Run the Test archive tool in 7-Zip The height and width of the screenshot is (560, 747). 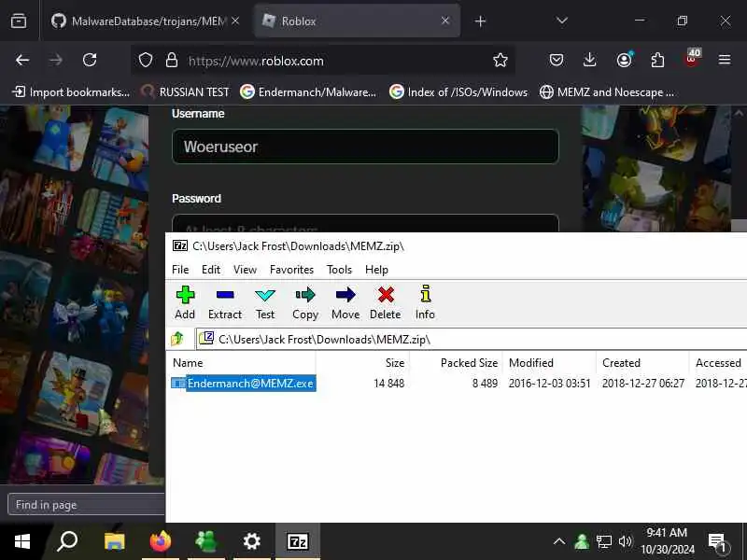pyautogui.click(x=265, y=302)
